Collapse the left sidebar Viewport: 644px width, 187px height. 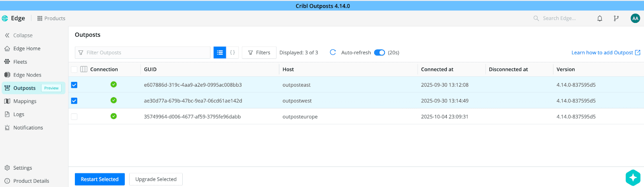pos(19,35)
